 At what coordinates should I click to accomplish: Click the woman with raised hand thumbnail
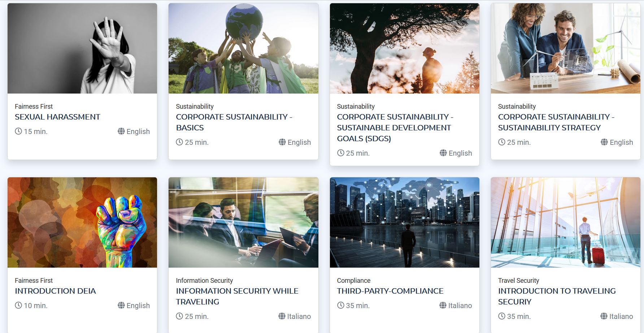point(82,48)
